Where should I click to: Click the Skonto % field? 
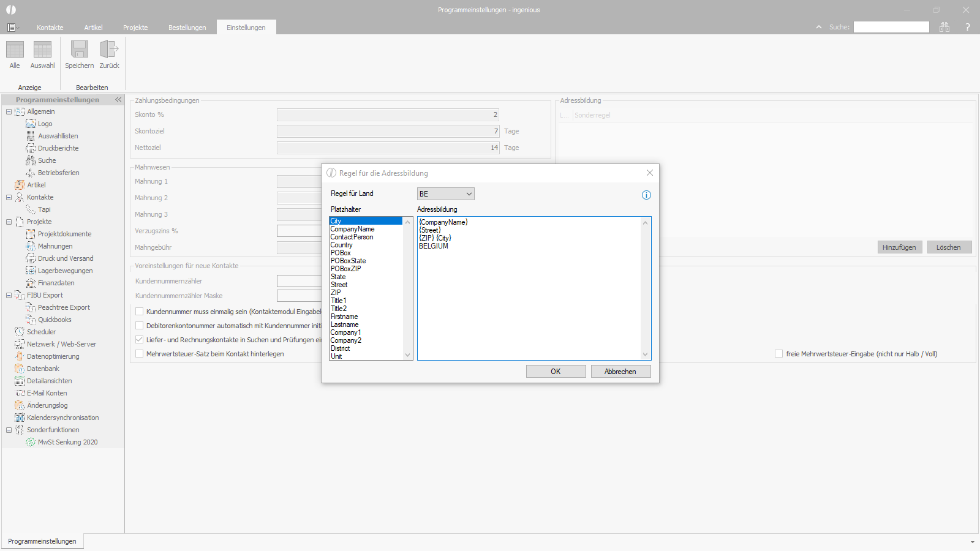[388, 114]
